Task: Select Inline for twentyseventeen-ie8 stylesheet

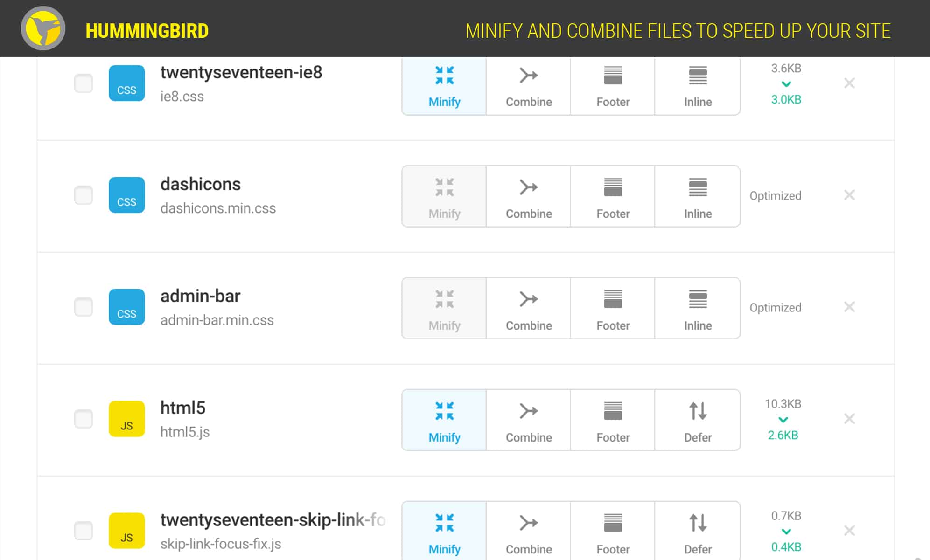Action: point(697,85)
